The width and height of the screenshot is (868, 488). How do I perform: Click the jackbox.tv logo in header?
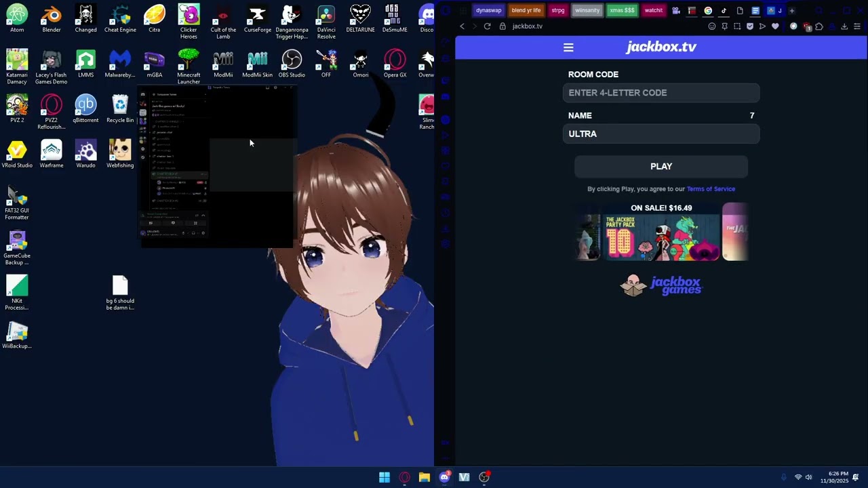coord(661,47)
